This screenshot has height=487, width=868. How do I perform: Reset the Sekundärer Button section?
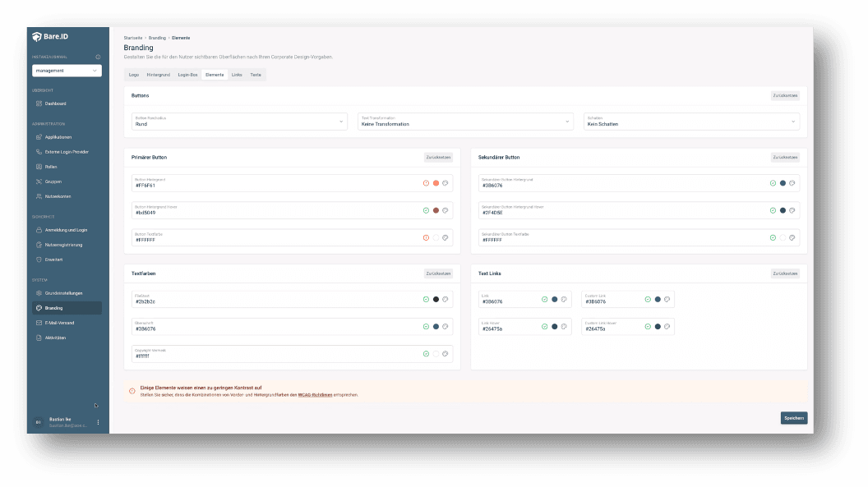(x=785, y=158)
